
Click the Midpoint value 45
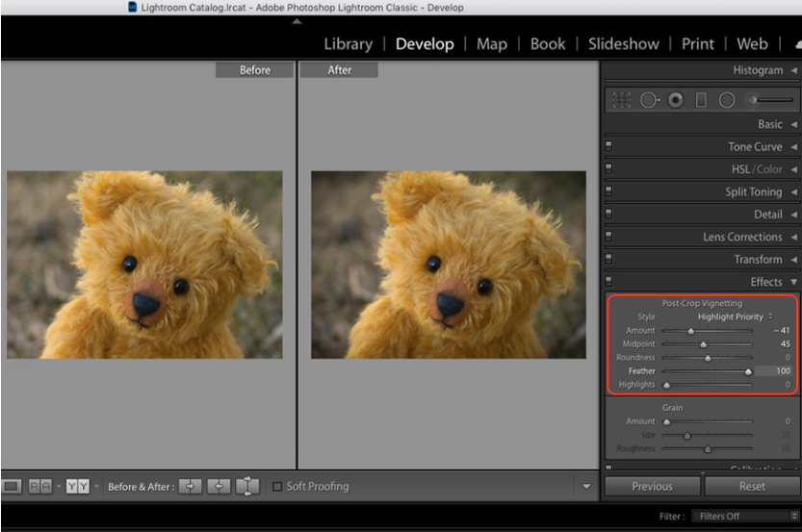pyautogui.click(x=785, y=344)
